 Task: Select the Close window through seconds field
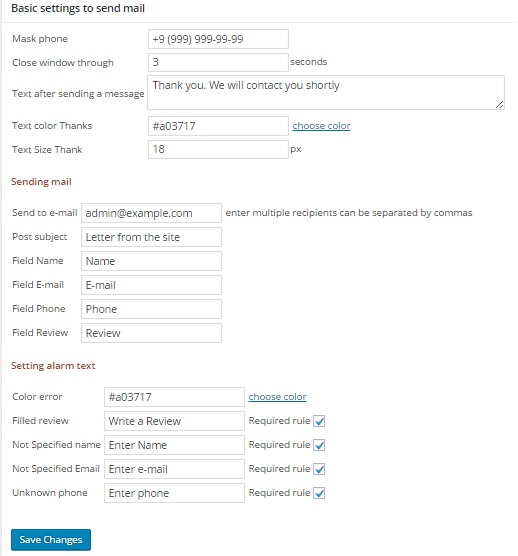[x=218, y=62]
